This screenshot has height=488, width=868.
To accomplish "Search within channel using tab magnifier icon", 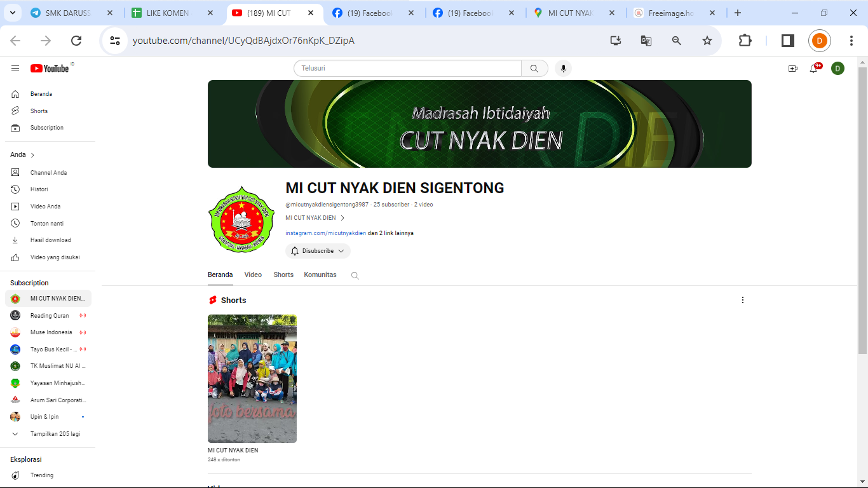I will (x=355, y=276).
